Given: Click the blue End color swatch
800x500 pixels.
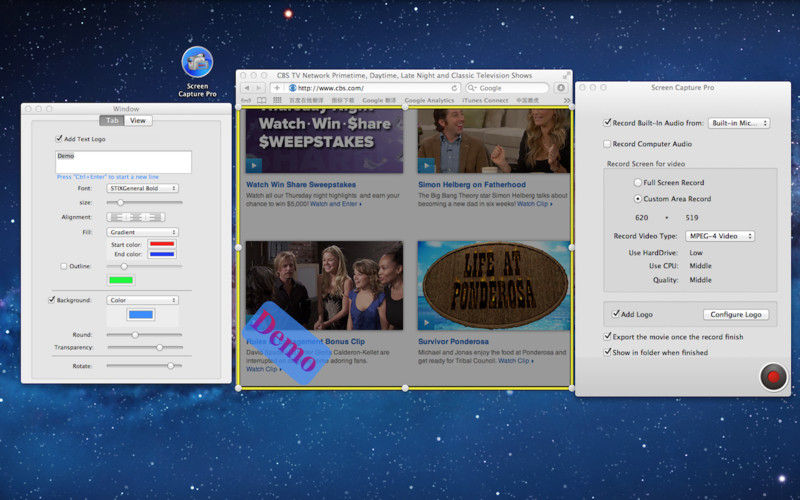Looking at the screenshot, I should 162,254.
